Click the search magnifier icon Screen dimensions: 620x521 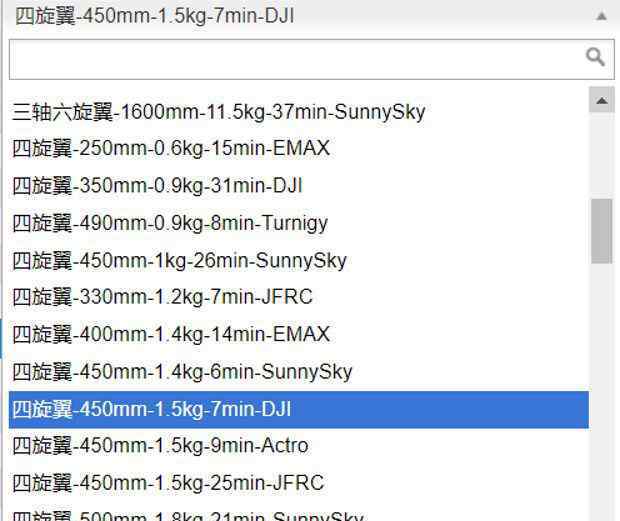coord(595,57)
